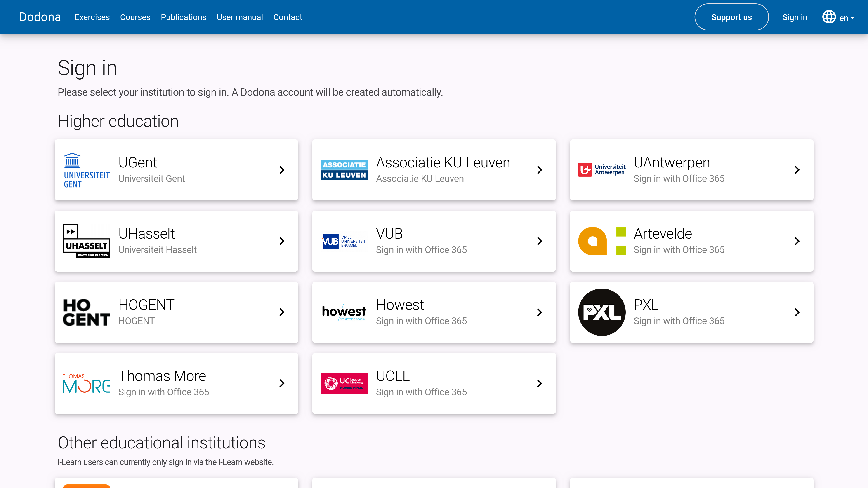The width and height of the screenshot is (868, 488).
Task: Select UHasselt institution title
Action: click(x=146, y=233)
